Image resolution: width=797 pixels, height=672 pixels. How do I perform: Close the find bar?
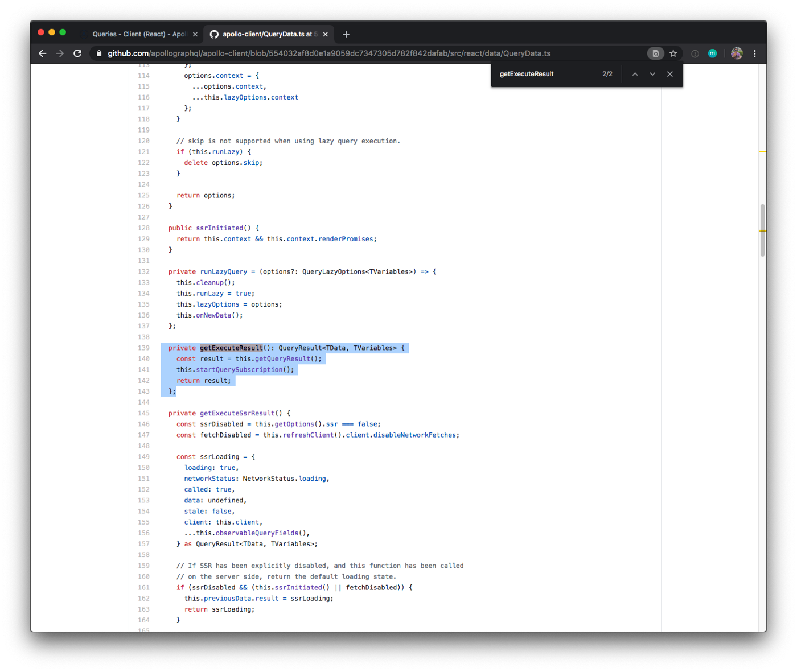pos(670,74)
